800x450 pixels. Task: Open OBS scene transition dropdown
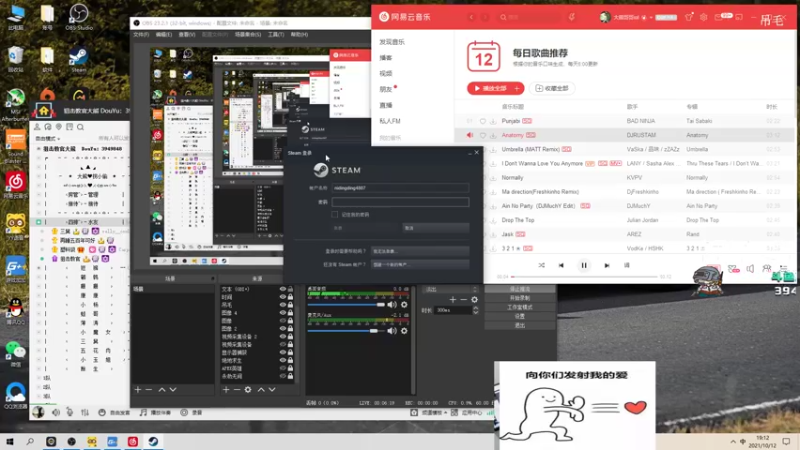click(451, 289)
